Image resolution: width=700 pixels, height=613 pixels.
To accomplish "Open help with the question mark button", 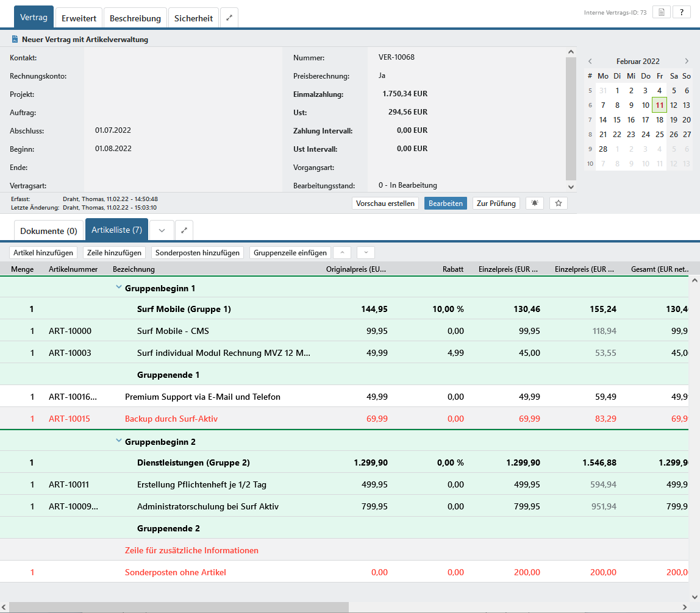I will 681,12.
